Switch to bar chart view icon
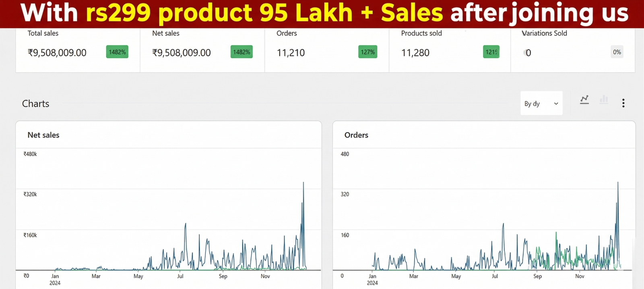 click(x=604, y=100)
